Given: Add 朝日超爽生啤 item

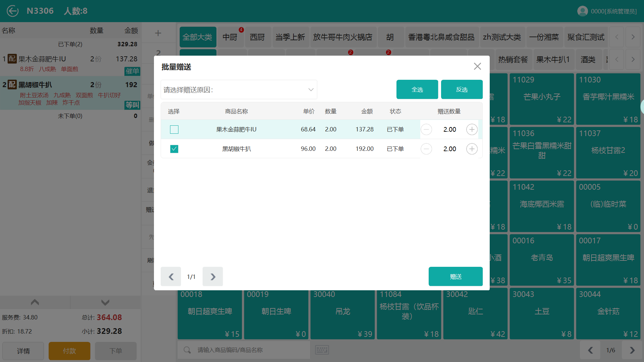Looking at the screenshot, I should pos(210,314).
